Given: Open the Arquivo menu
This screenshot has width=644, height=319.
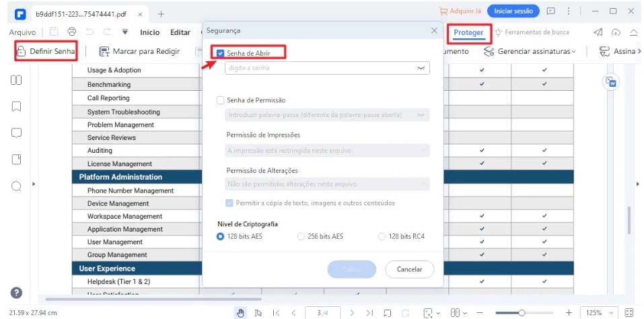Looking at the screenshot, I should click(22, 32).
